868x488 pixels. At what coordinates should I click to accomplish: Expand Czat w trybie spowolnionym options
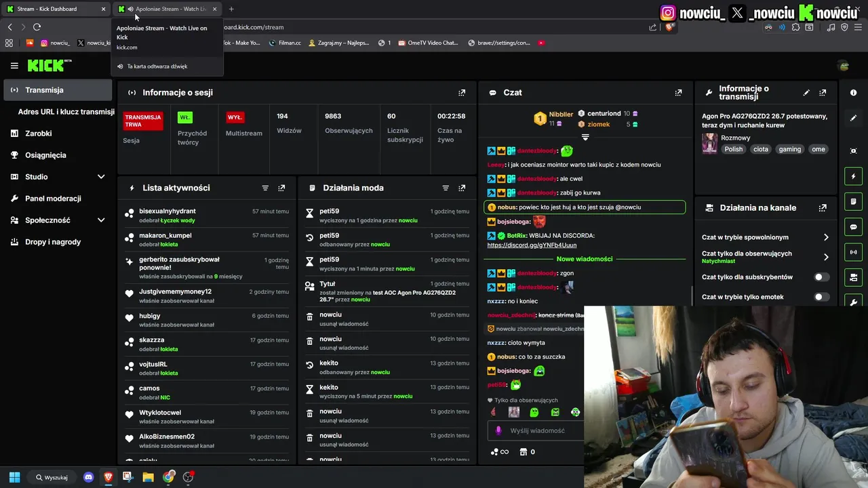tap(826, 237)
